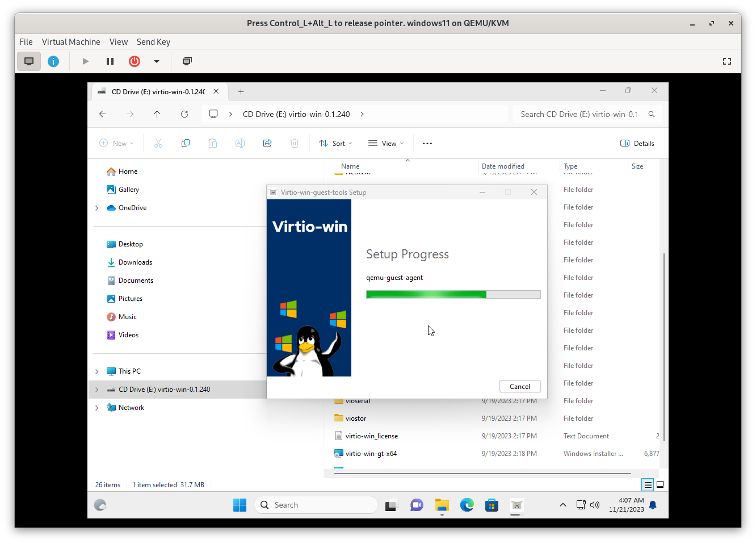
Task: Open Microsoft Edge from taskbar
Action: click(467, 505)
